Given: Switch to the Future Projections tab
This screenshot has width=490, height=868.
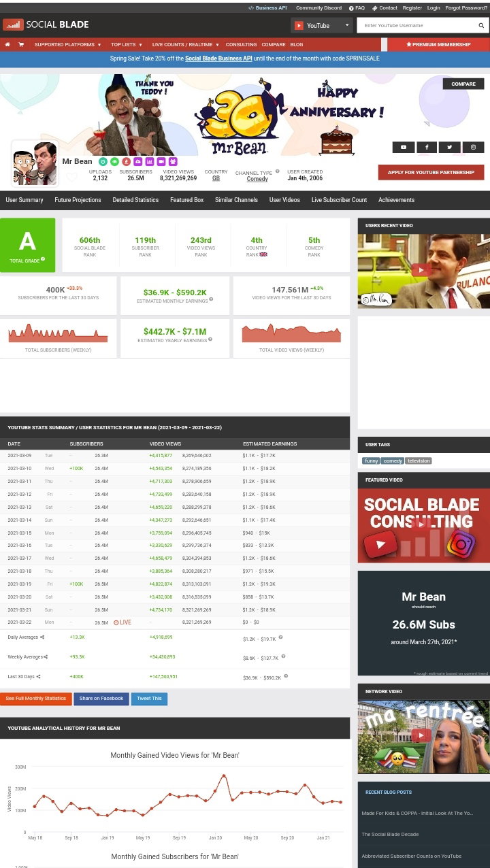Looking at the screenshot, I should [78, 200].
